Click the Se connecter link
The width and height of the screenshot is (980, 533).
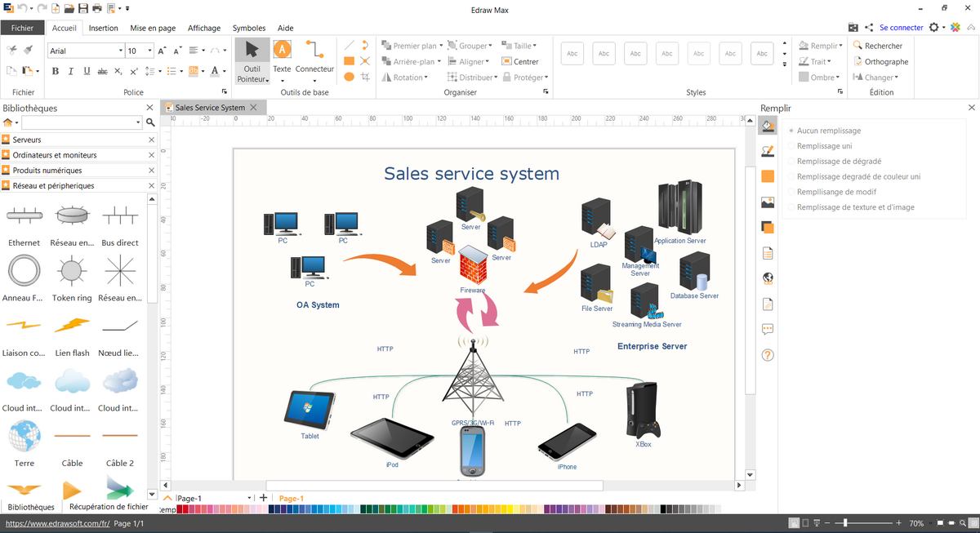(902, 27)
